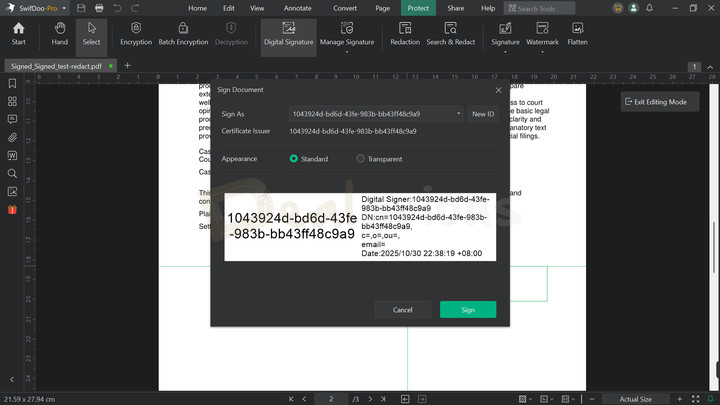This screenshot has height=405, width=720.
Task: Zoom in with the plus button
Action: (x=680, y=399)
